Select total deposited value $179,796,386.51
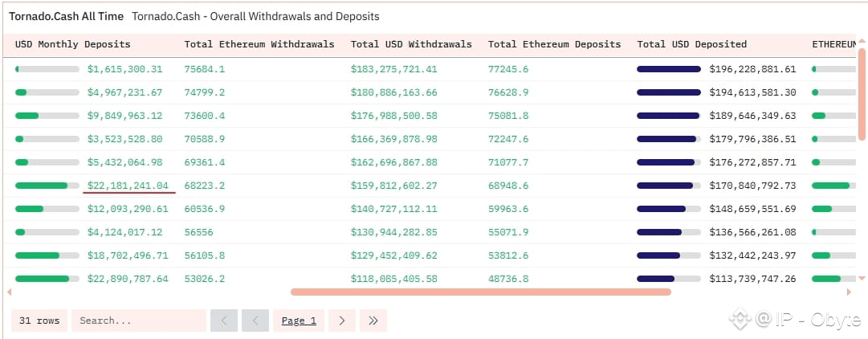Screen dimensions: 868x339 pyautogui.click(x=753, y=139)
